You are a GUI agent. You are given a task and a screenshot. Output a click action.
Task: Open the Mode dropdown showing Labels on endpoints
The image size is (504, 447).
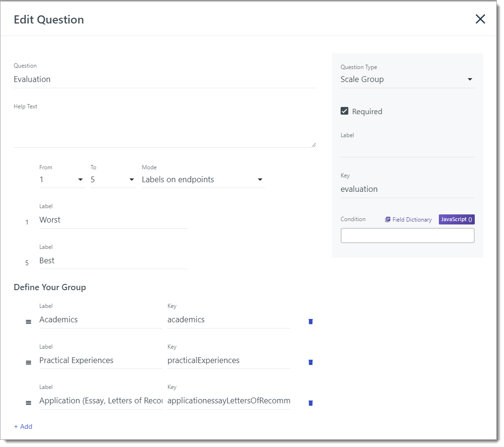(x=260, y=179)
